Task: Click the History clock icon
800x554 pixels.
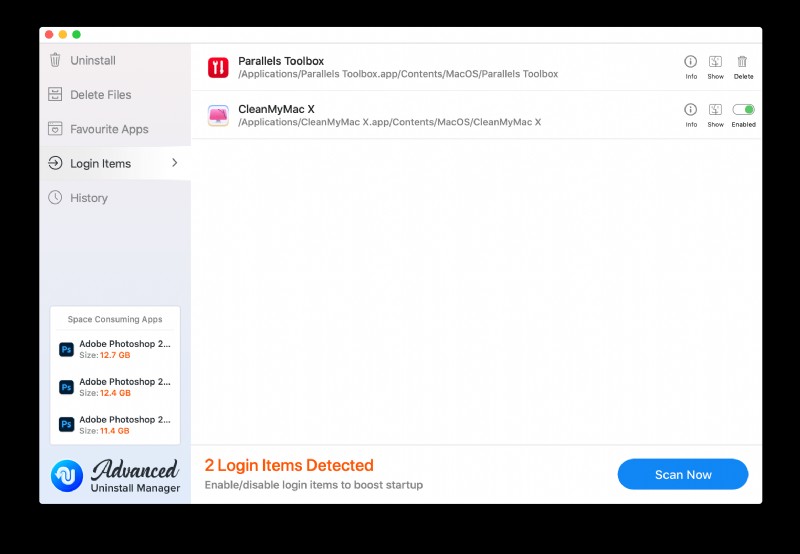Action: (55, 197)
